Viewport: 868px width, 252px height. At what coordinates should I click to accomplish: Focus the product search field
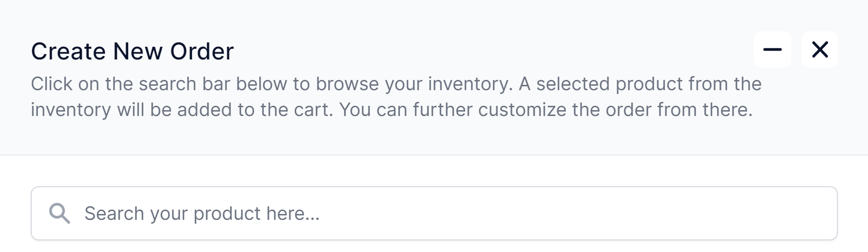(x=434, y=213)
